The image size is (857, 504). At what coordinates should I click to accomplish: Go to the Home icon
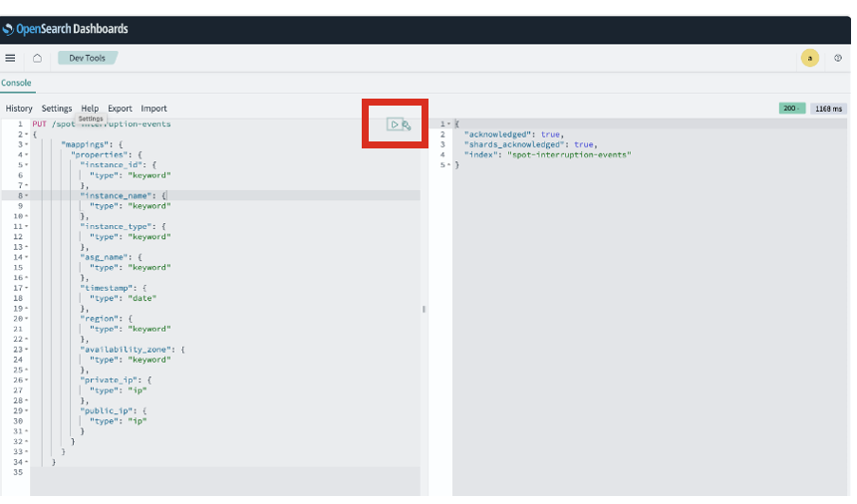click(37, 58)
